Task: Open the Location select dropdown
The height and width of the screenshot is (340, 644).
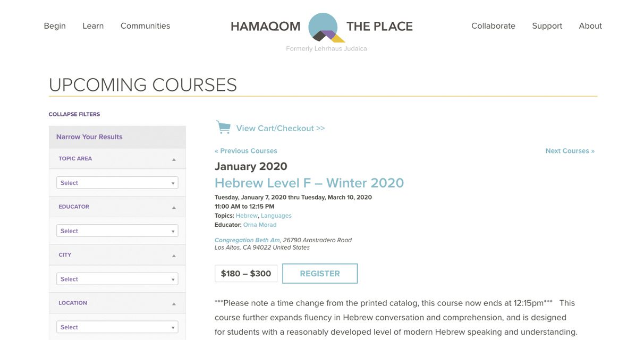Action: (117, 327)
